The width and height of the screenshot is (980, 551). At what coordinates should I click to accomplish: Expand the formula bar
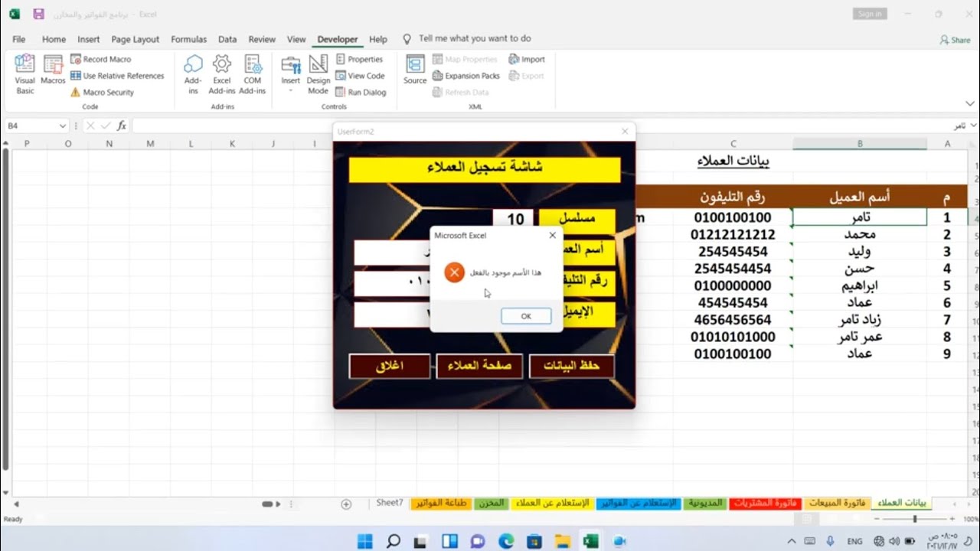pos(974,126)
